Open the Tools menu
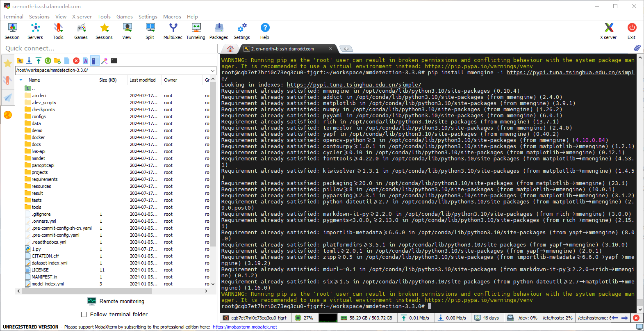This screenshot has width=644, height=331. pyautogui.click(x=104, y=17)
